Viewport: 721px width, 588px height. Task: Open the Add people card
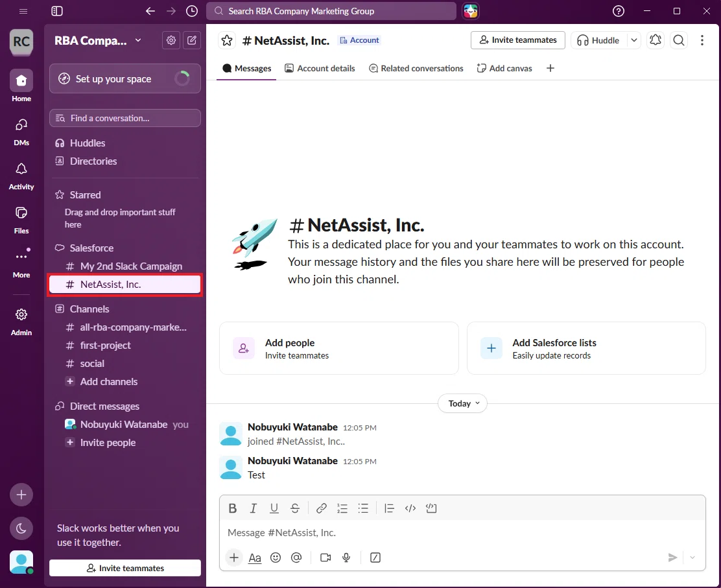coord(339,349)
